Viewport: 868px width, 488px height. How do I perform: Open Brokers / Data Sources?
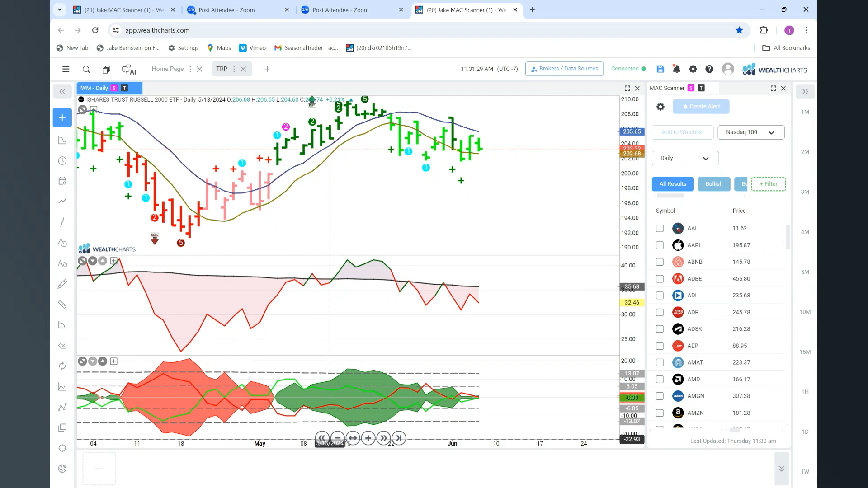tap(564, 69)
